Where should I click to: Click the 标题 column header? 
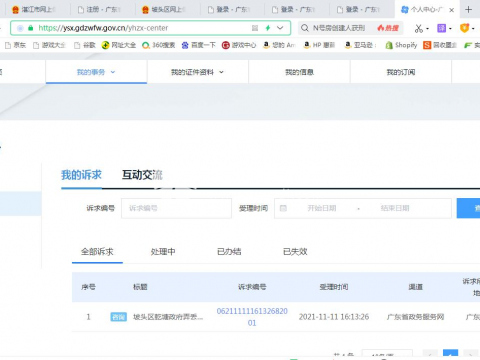[x=140, y=287]
